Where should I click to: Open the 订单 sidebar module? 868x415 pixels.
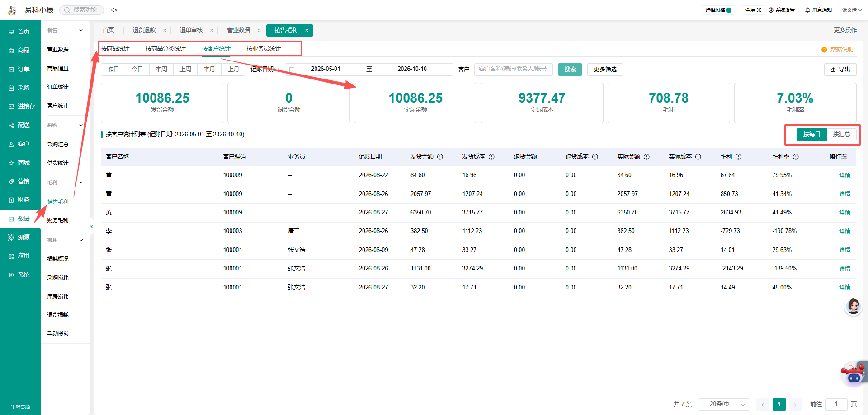[x=20, y=69]
